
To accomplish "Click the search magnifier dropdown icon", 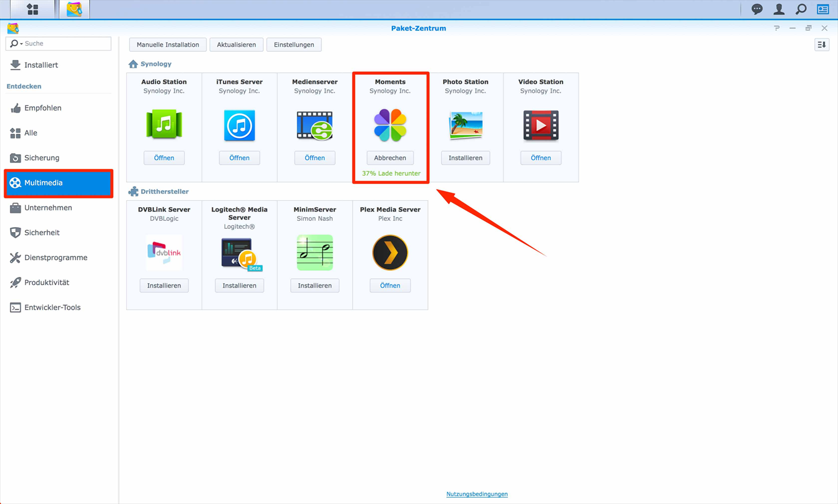I will pos(16,44).
